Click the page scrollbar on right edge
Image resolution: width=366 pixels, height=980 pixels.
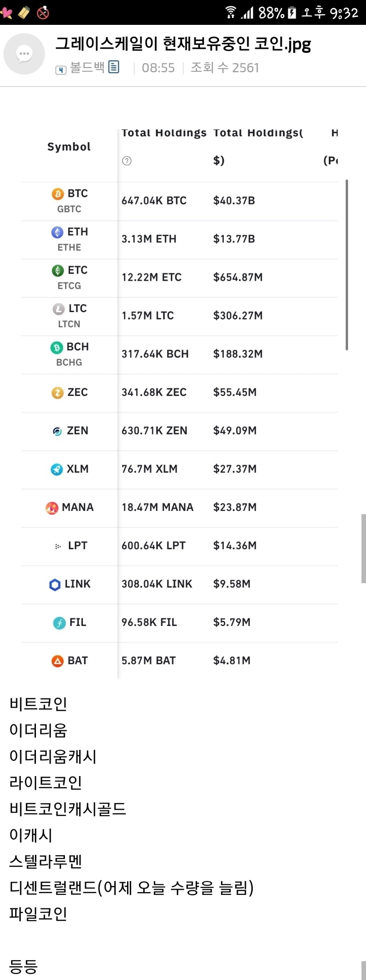pyautogui.click(x=363, y=548)
